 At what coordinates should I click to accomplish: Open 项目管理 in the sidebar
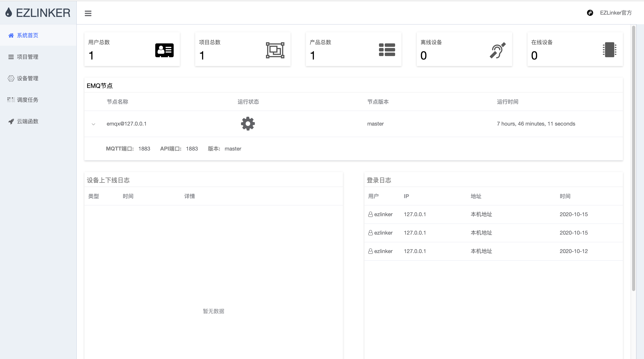click(x=38, y=57)
